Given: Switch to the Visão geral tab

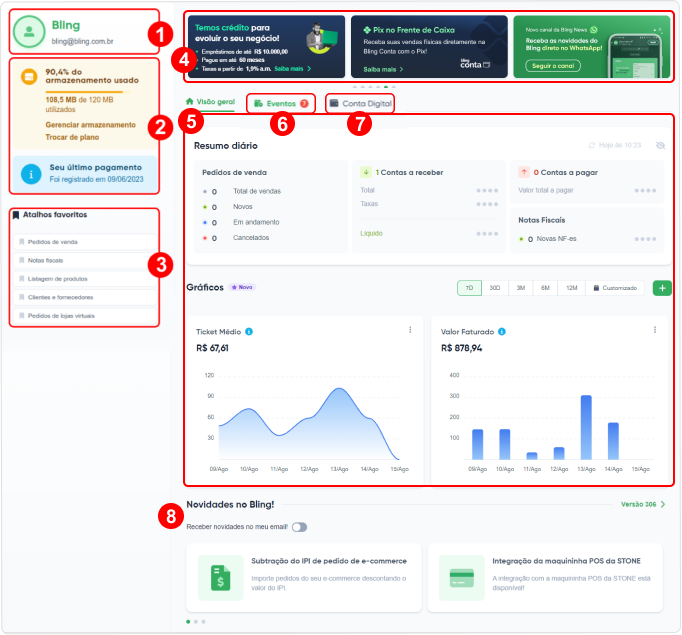Looking at the screenshot, I should coord(211,102).
